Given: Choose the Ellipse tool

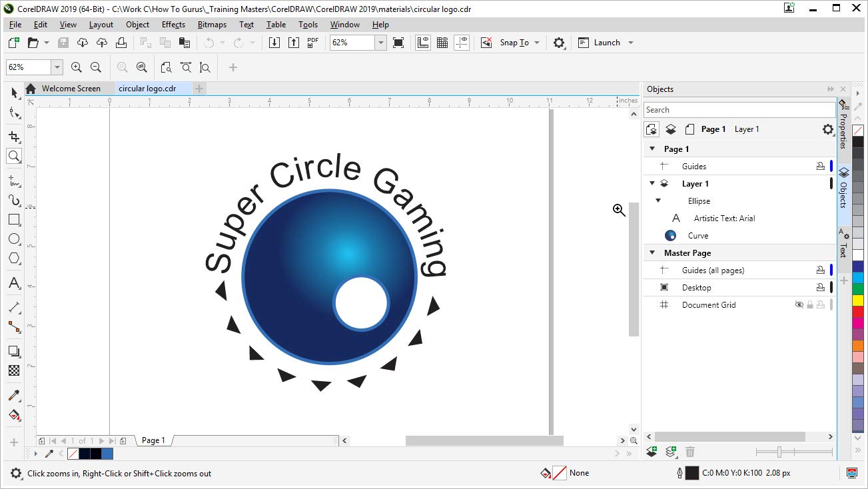Looking at the screenshot, I should (x=14, y=239).
